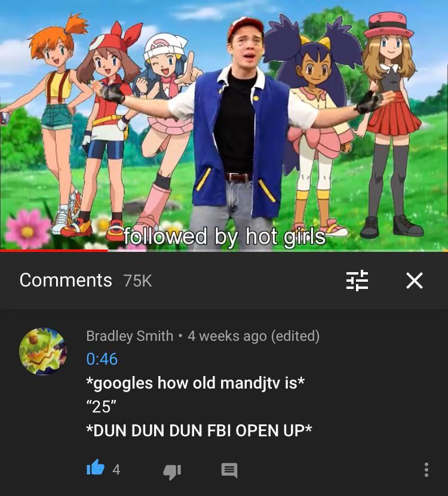Seek on the red video progress bar
The width and height of the screenshot is (448, 496).
point(54,251)
